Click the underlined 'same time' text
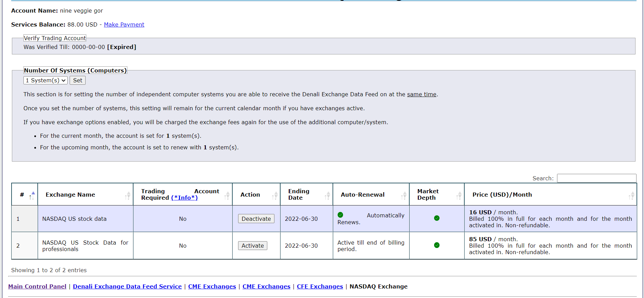Viewport: 644px width, 298px height. (x=422, y=94)
